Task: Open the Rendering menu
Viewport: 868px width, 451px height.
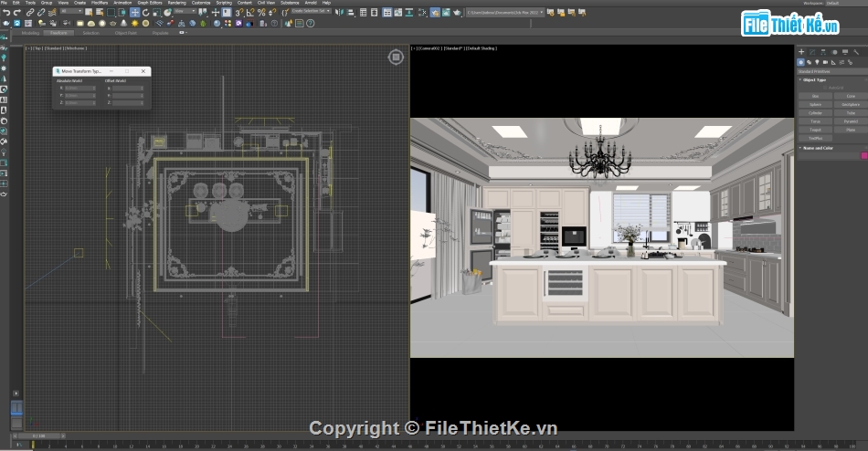Action: [x=176, y=3]
